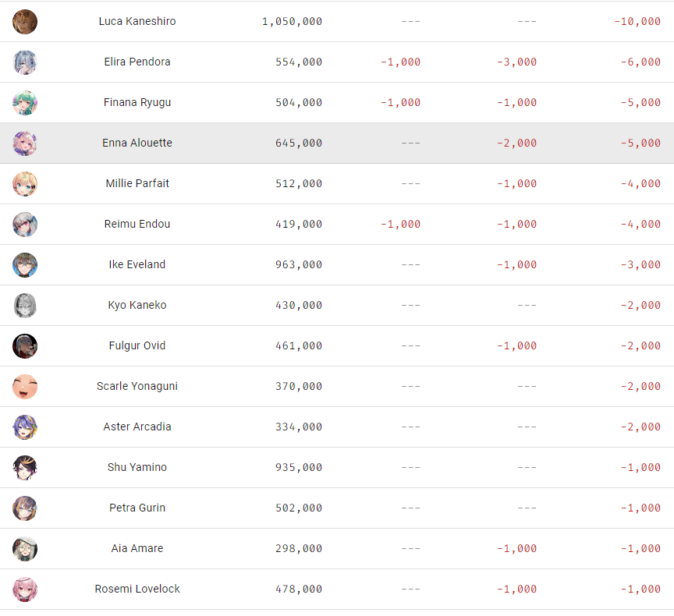Click the 963,000 count for Ike Eveland

pos(299,264)
